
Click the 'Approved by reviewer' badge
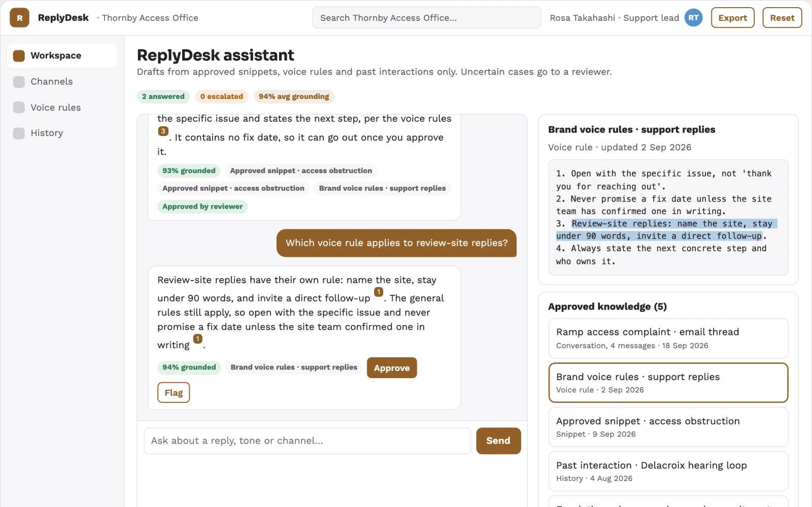tap(202, 207)
